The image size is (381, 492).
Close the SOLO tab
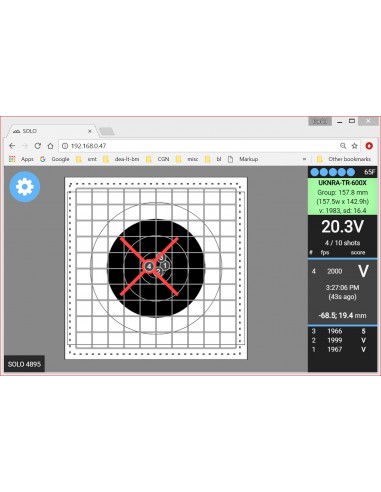(x=90, y=131)
